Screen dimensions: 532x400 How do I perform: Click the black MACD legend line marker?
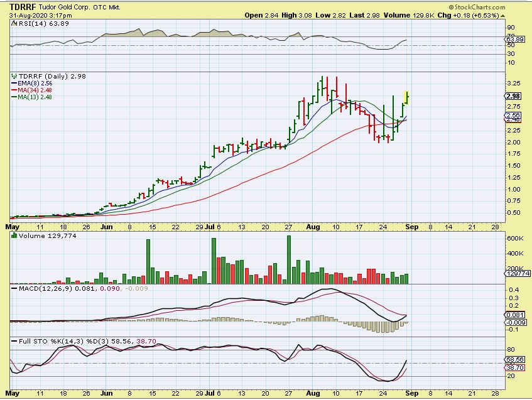point(14,288)
